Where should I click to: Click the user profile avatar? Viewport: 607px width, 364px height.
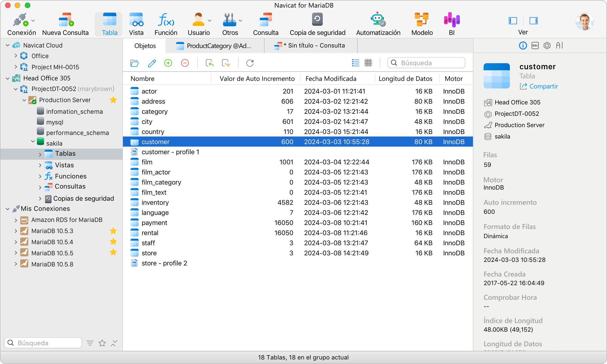[585, 21]
